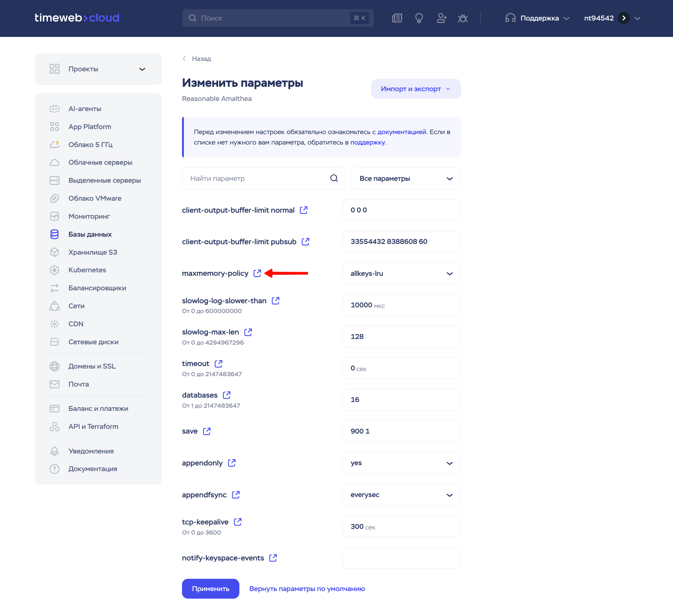The height and width of the screenshot is (616, 673).
Task: Click the bug report icon
Action: point(463,18)
